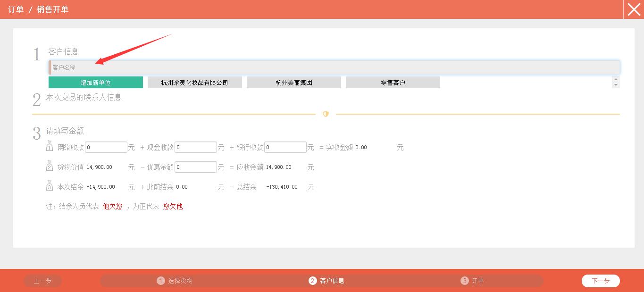
Task: Click the red 他欠您 link
Action: [112, 206]
